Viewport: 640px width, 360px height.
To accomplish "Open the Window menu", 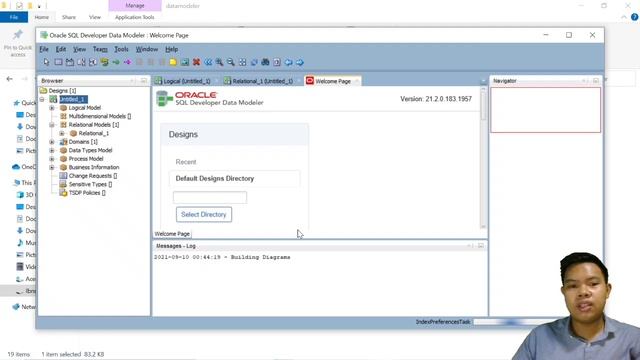I will [147, 49].
